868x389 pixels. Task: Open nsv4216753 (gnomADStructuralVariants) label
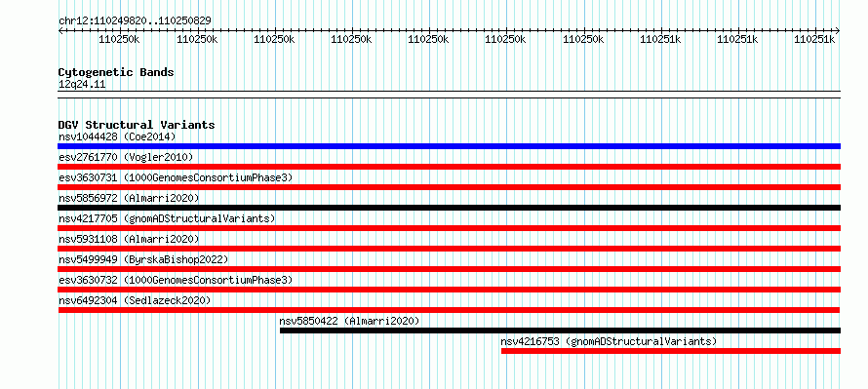tap(609, 341)
